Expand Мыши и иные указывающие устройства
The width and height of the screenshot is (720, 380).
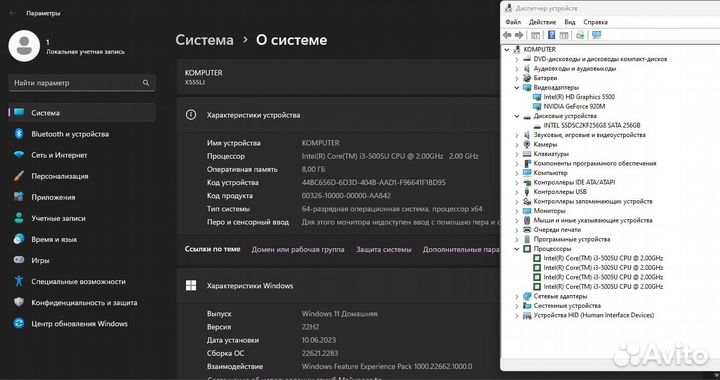[517, 220]
